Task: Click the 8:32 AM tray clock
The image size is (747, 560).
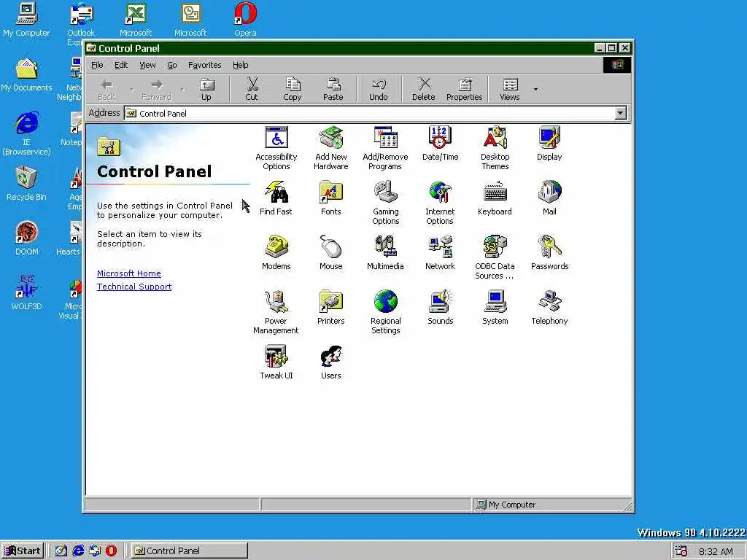Action: [x=716, y=551]
